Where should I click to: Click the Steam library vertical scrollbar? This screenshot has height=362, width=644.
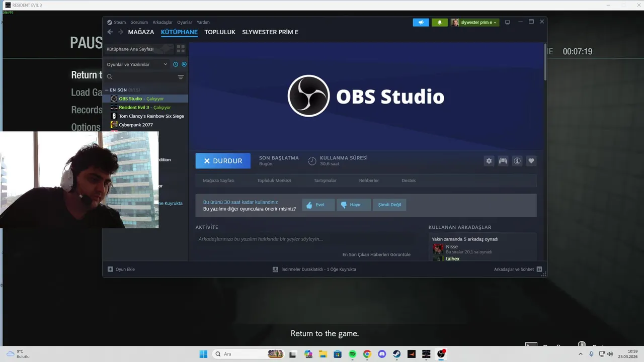545,62
